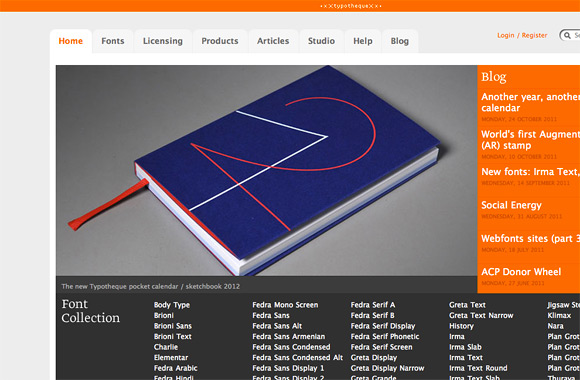
Task: Click the Login link
Action: tap(506, 36)
